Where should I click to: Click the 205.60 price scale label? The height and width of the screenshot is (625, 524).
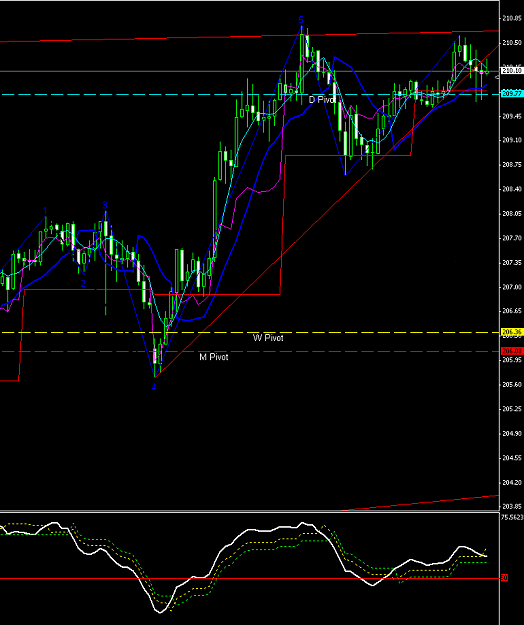(x=512, y=384)
